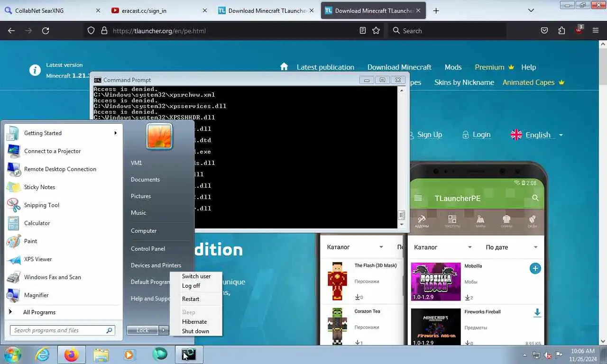Open Documents from the Start menu
Screen dimensions: 607x364
pos(145,180)
